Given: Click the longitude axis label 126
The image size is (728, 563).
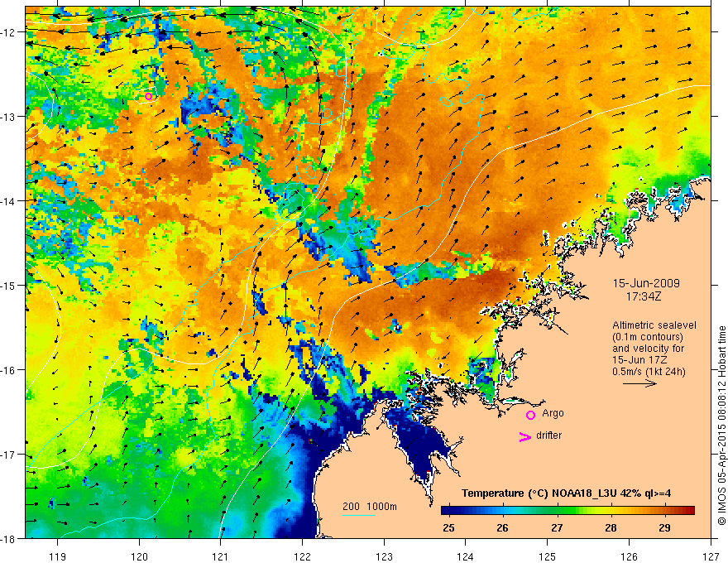Looking at the screenshot, I should 629,556.
